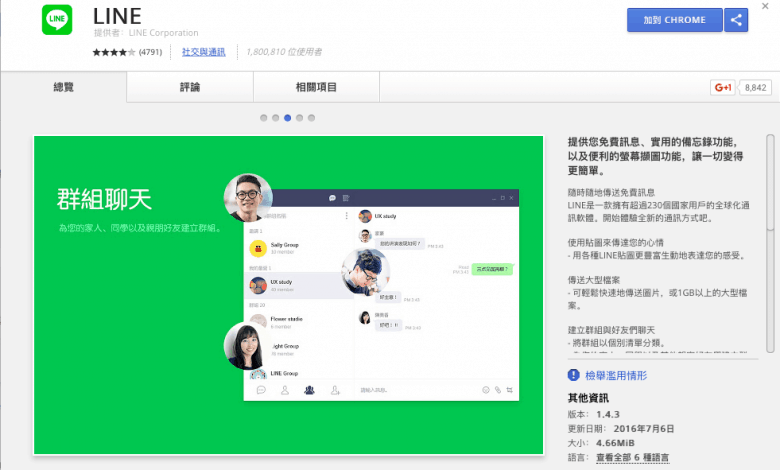The height and width of the screenshot is (470, 780).
Task: Add LINE to Chrome
Action: click(x=675, y=20)
